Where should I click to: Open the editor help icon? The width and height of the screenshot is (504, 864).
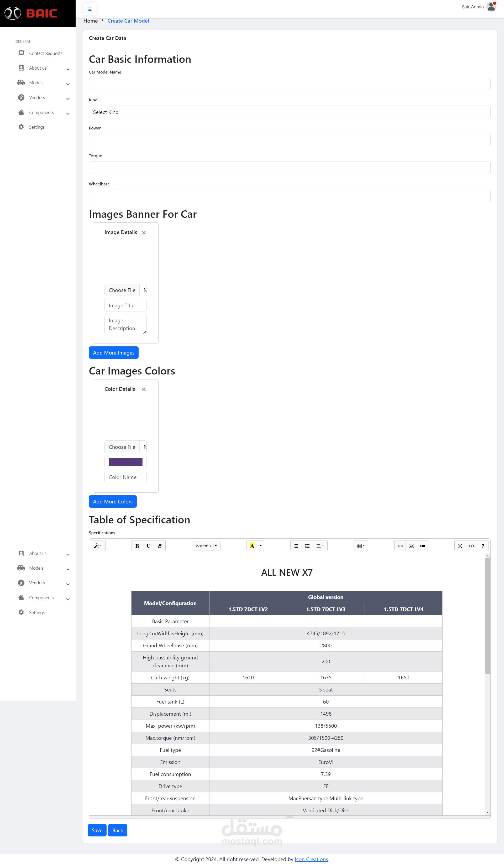click(x=483, y=546)
